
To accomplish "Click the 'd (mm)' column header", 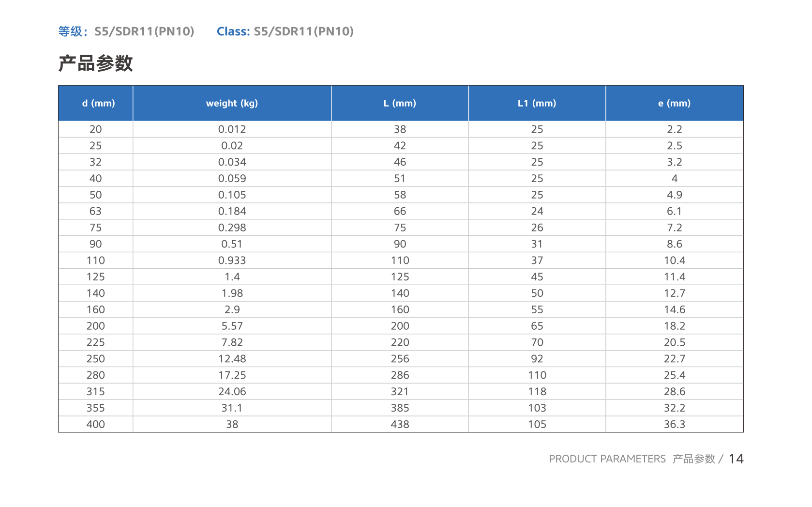I will tap(96, 103).
